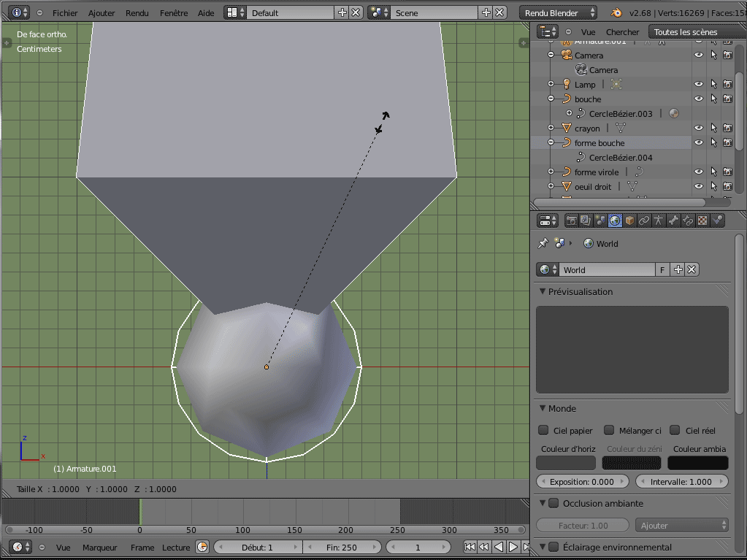This screenshot has width=747, height=560.
Task: Open the Render properties tab (camera icon)
Action: (571, 220)
